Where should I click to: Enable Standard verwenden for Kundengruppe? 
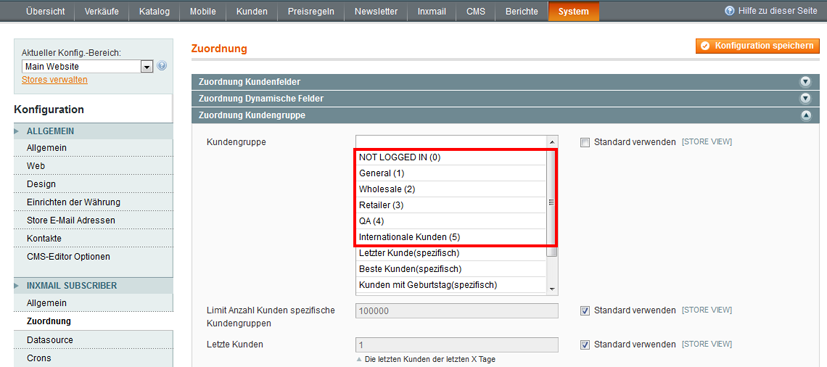(584, 142)
